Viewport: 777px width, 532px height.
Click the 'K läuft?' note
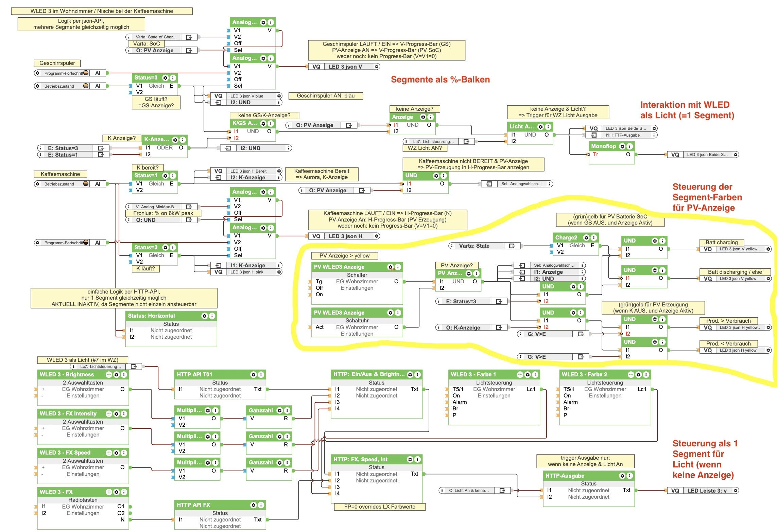[x=145, y=269]
